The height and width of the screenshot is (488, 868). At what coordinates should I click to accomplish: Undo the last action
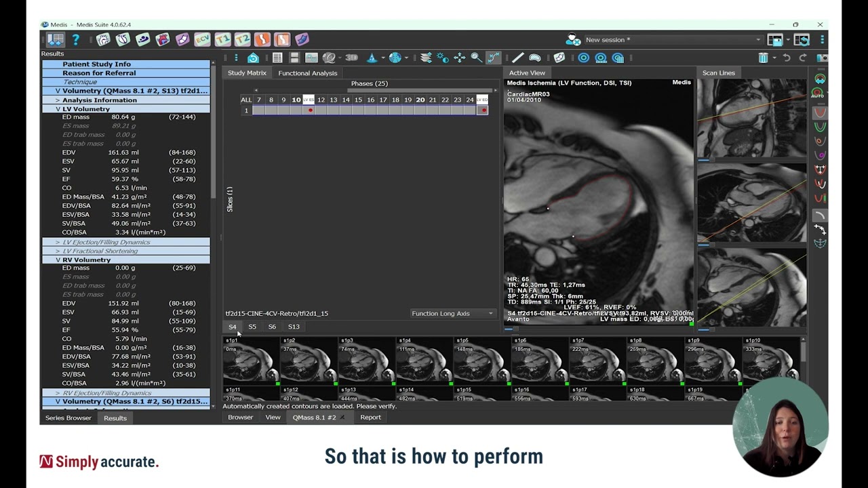point(787,58)
